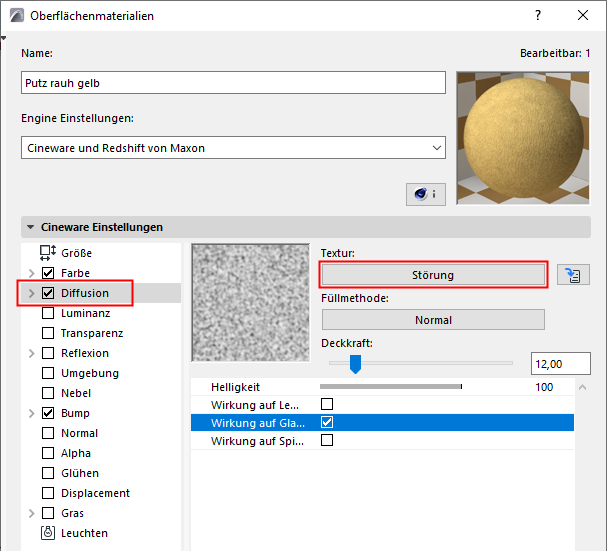Enable the Gras channel checkbox

48,513
